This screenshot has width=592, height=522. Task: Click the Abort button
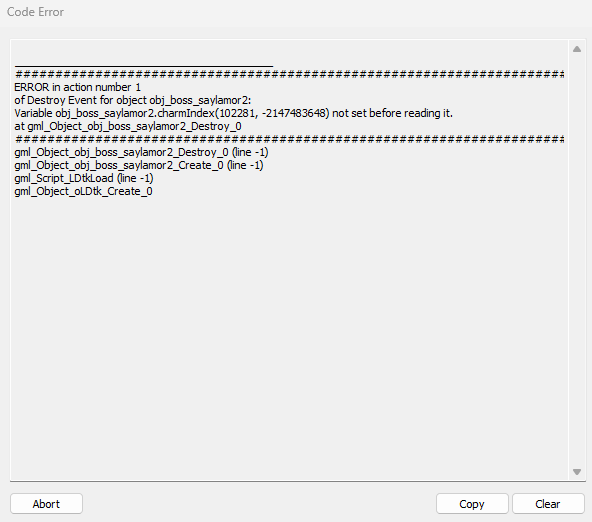[x=46, y=504]
